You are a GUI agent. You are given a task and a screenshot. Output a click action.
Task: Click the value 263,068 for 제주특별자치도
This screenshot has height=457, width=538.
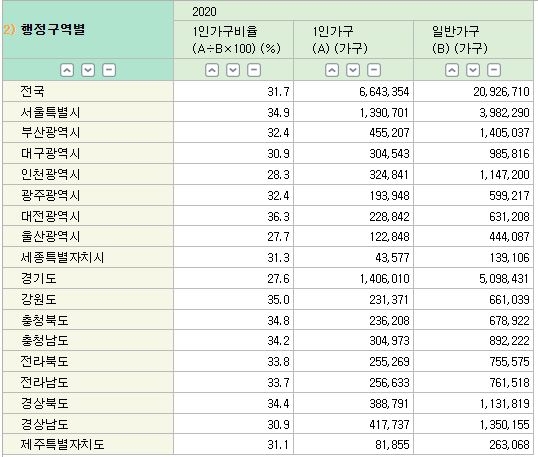coord(509,445)
